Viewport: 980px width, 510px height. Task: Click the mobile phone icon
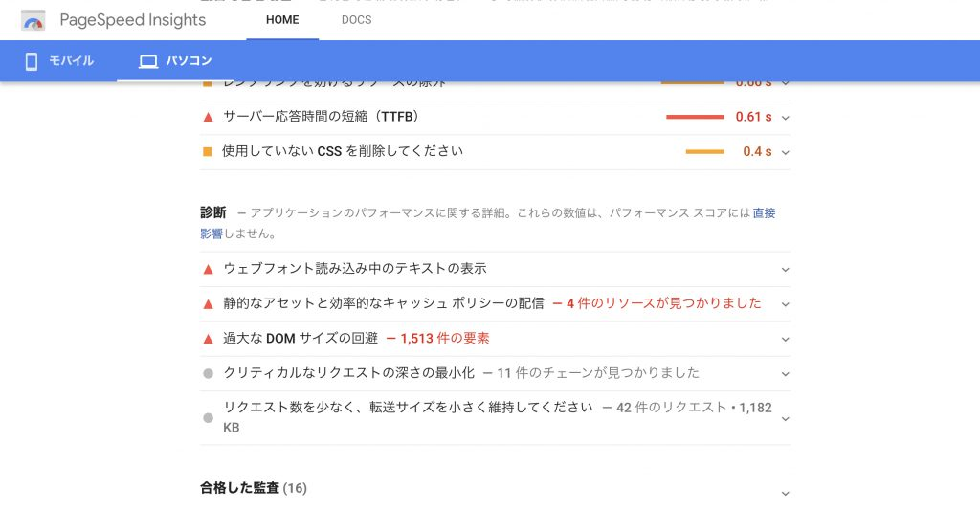tap(32, 61)
